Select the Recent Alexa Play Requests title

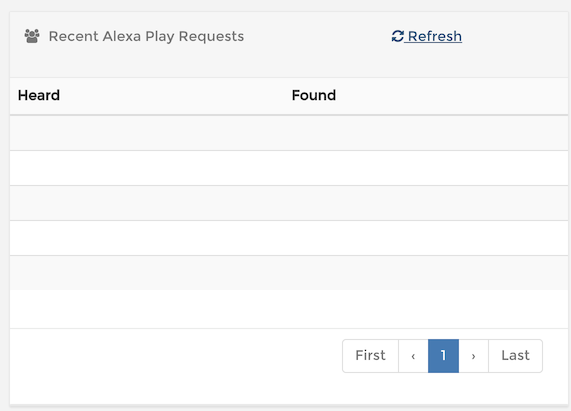click(x=146, y=36)
